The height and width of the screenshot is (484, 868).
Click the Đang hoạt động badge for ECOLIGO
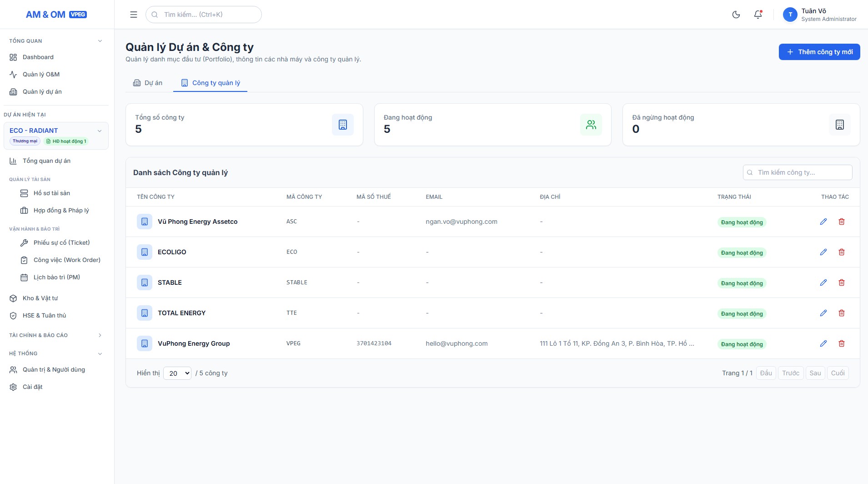click(x=742, y=252)
